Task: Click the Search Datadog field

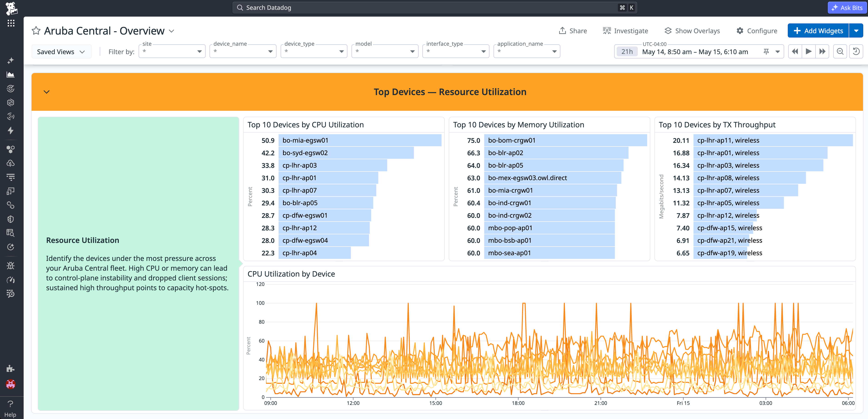Action: point(435,8)
